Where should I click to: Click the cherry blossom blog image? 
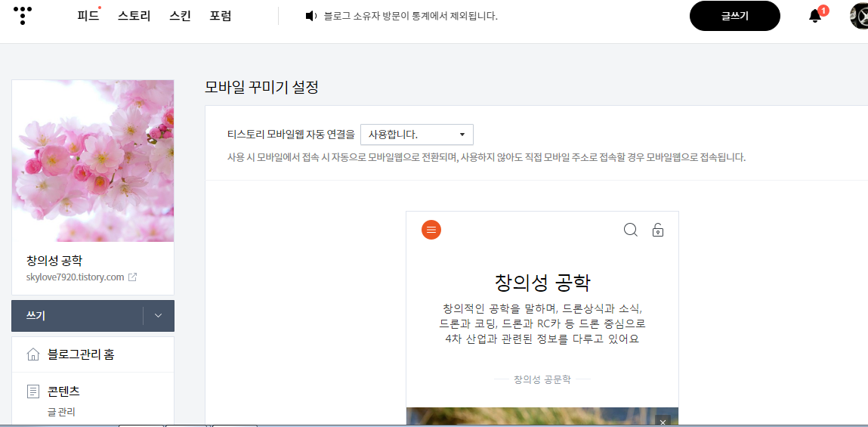click(x=93, y=161)
